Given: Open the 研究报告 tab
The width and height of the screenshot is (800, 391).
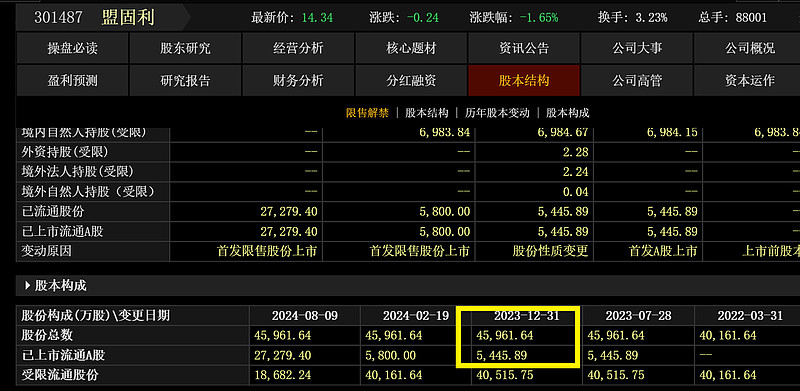Looking at the screenshot, I should click(185, 81).
